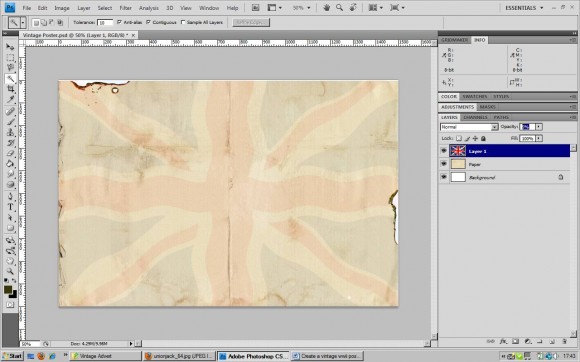Select the Healing Brush tool

coord(10,111)
